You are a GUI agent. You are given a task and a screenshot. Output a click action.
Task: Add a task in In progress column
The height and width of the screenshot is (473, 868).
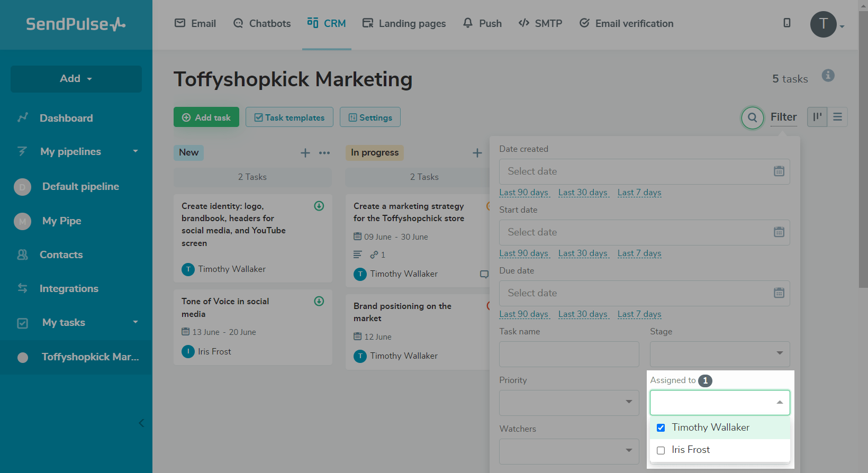click(477, 153)
